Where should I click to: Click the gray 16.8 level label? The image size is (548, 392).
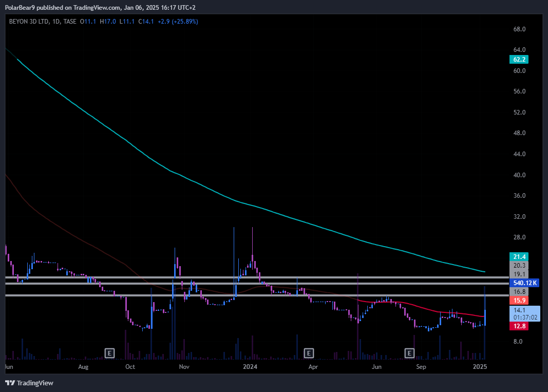tap(520, 291)
